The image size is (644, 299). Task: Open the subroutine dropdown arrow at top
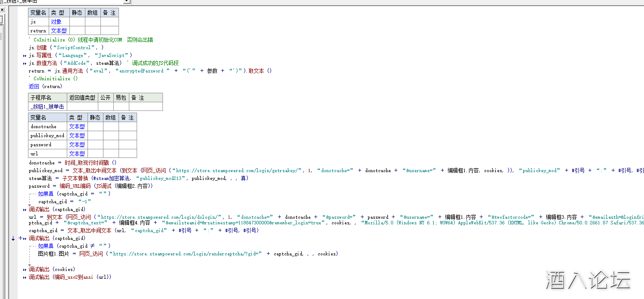pos(126,2)
